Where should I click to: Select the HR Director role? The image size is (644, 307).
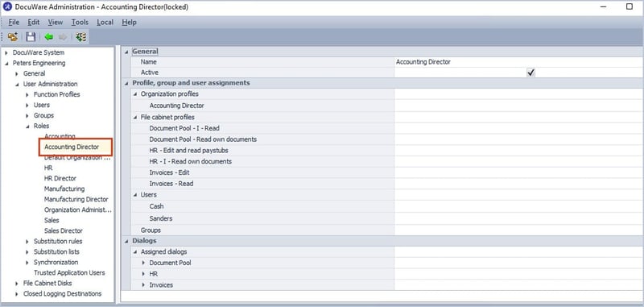click(60, 178)
